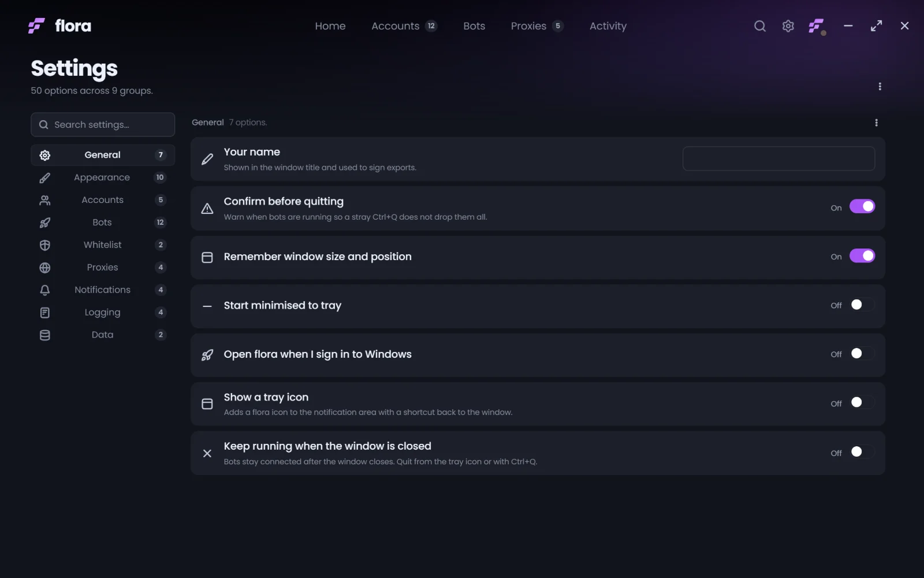Image resolution: width=924 pixels, height=578 pixels.
Task: Click the Notifications bell icon in sidebar
Action: [x=45, y=290]
